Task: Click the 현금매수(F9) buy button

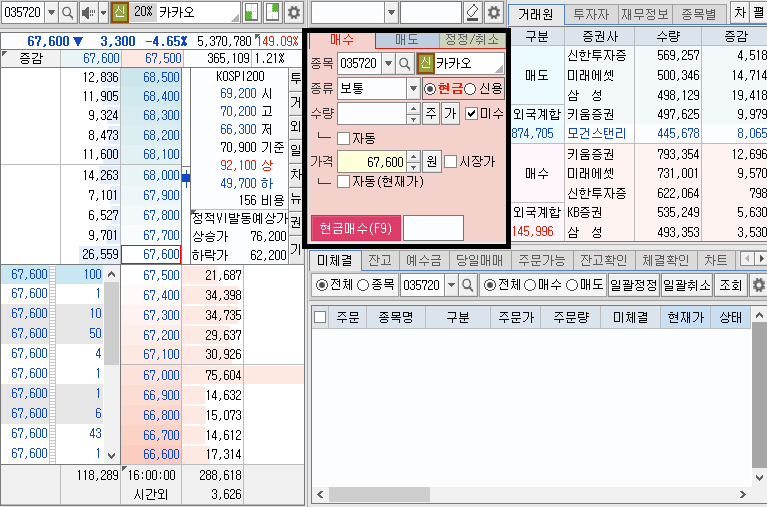Action: [x=356, y=228]
